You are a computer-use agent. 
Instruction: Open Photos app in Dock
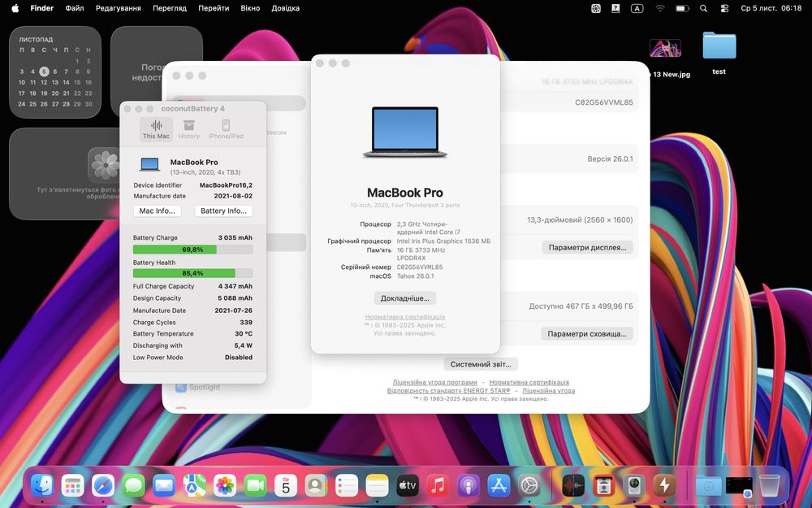click(x=225, y=486)
